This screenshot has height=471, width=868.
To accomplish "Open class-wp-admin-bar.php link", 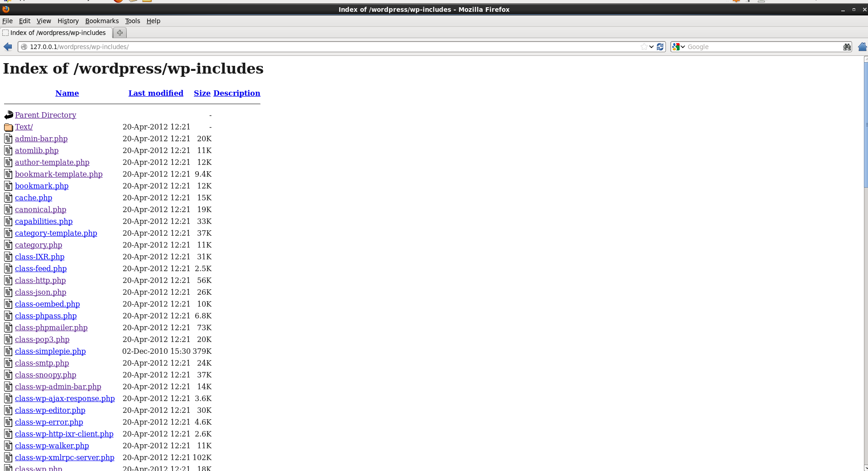I will tap(58, 387).
